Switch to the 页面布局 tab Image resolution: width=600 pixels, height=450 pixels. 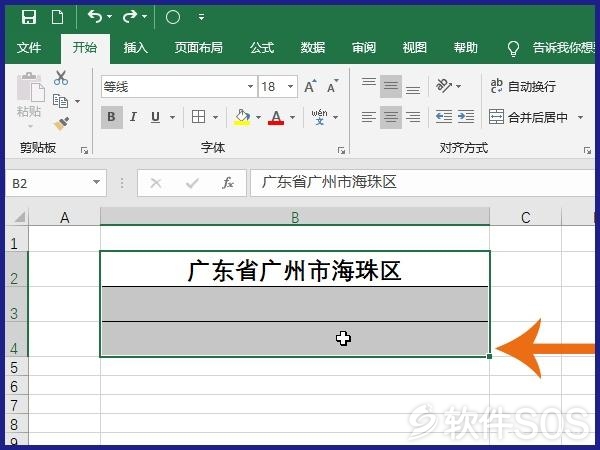click(199, 47)
